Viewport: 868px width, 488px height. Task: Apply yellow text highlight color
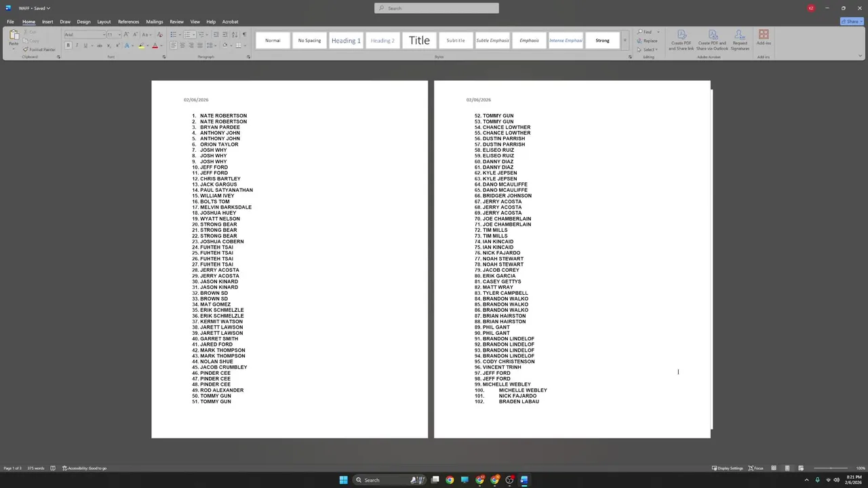142,45
